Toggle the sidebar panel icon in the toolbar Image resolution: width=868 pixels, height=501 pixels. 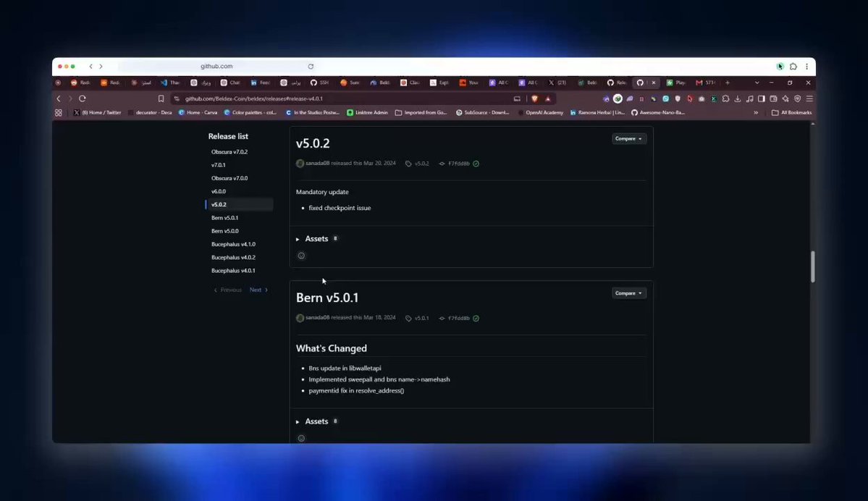(762, 98)
